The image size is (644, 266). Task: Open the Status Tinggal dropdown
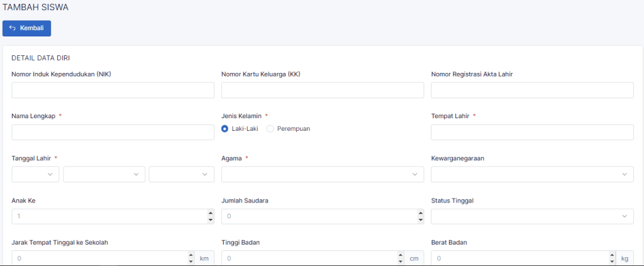click(532, 216)
